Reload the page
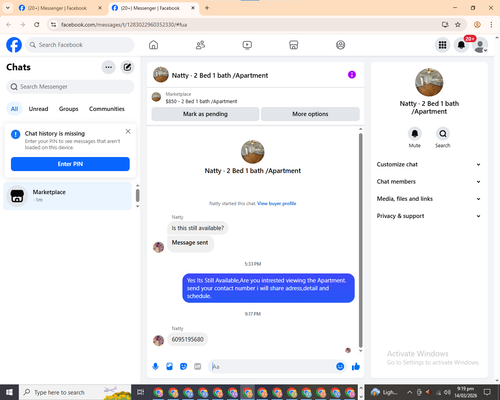The image size is (500, 400). [x=37, y=25]
